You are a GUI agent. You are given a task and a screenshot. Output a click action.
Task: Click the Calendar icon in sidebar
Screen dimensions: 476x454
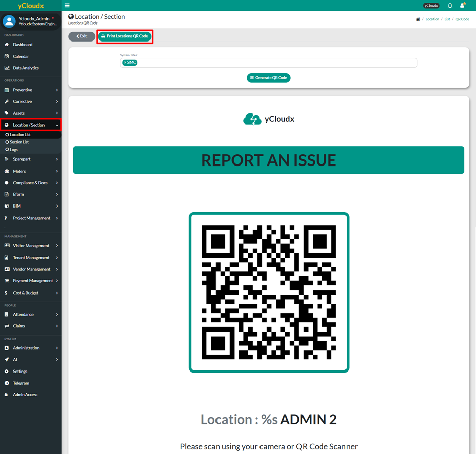(7, 56)
